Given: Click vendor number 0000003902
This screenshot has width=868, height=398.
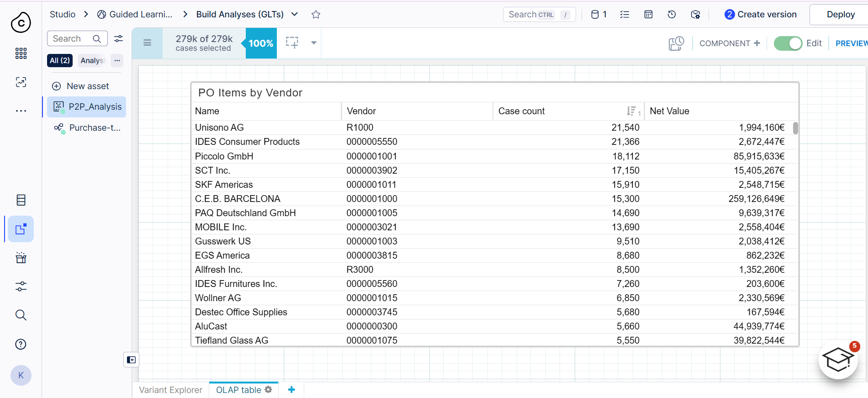Looking at the screenshot, I should coord(372,170).
